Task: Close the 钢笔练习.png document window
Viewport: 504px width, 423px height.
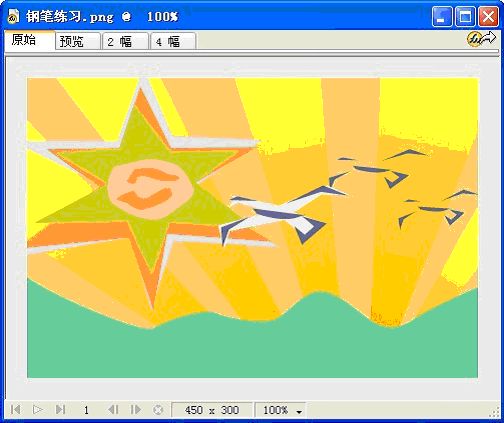Action: coord(488,16)
